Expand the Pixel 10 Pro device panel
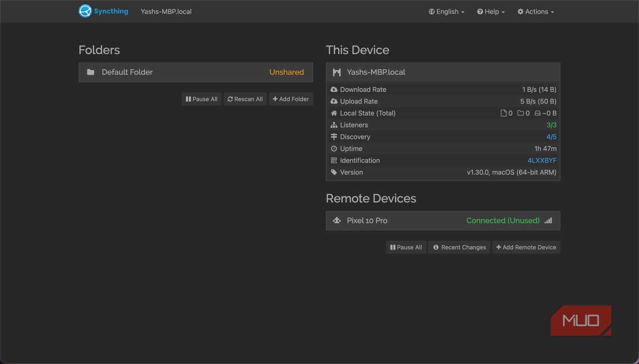This screenshot has width=639, height=364. 443,221
